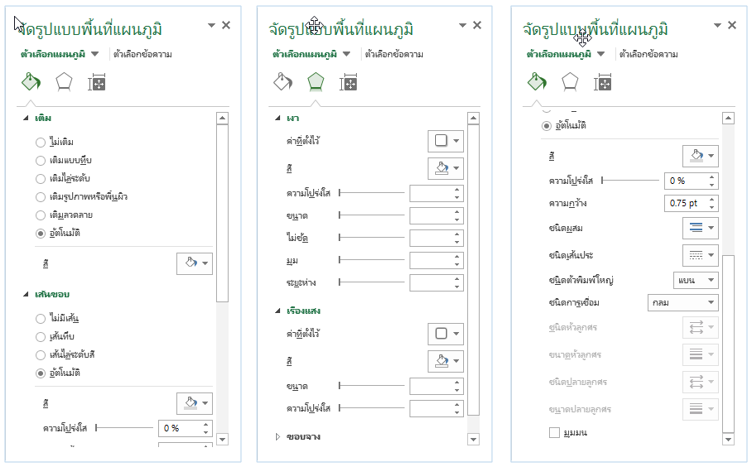Image resolution: width=752 pixels, height=468 pixels.
Task: Click shadow ความโปร่งใส transparency slider
Action: 372,191
